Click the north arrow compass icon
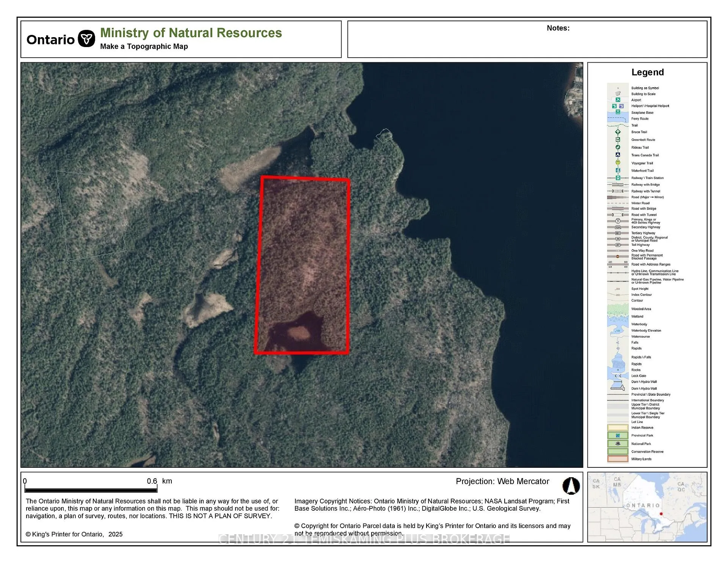Screen dimensions: 728x563 coord(571,486)
